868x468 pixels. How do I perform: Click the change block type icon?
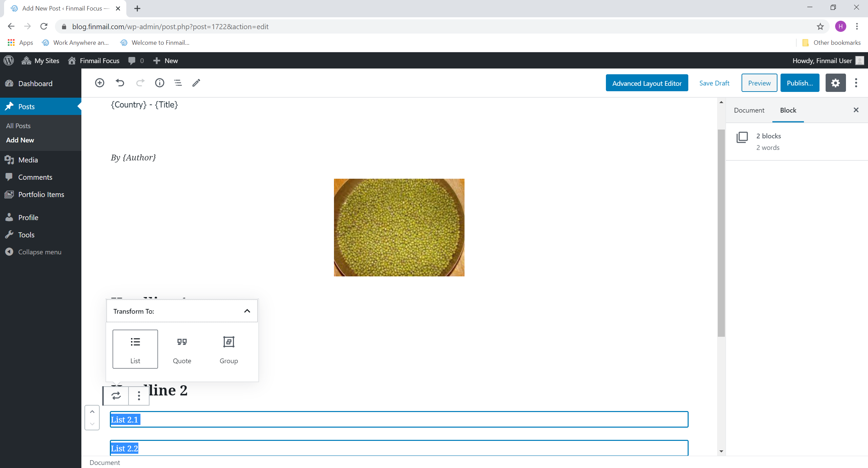(x=116, y=396)
